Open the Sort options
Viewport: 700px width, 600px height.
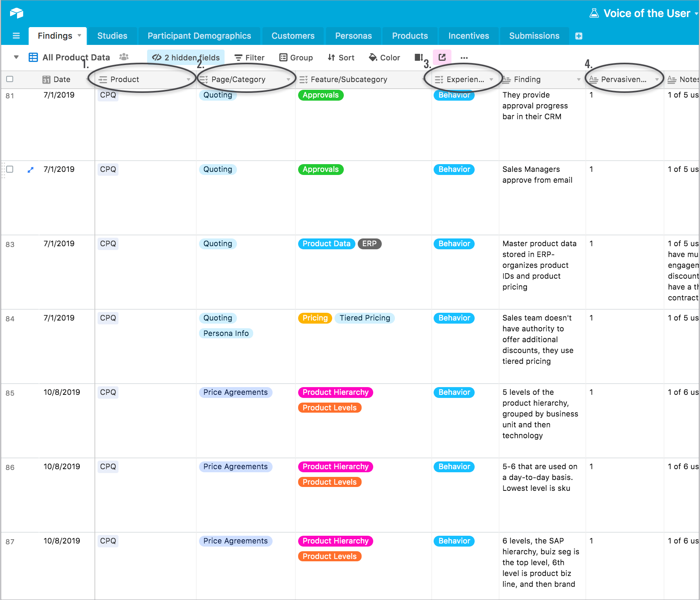tap(341, 58)
